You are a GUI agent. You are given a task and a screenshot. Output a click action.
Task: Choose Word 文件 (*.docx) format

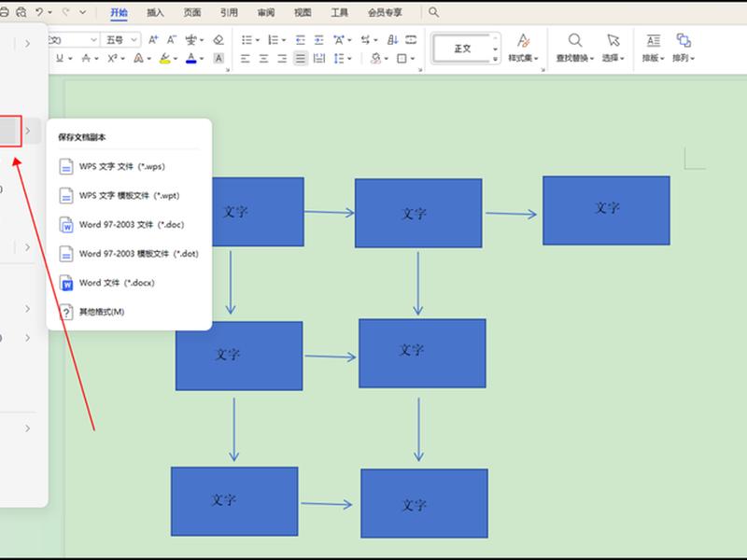(129, 283)
